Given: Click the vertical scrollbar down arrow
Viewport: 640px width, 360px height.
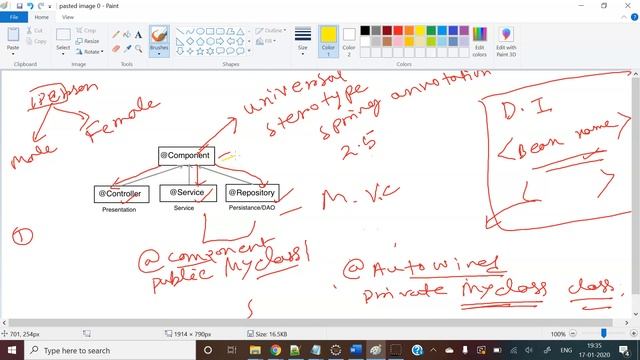Looking at the screenshot, I should [636, 314].
